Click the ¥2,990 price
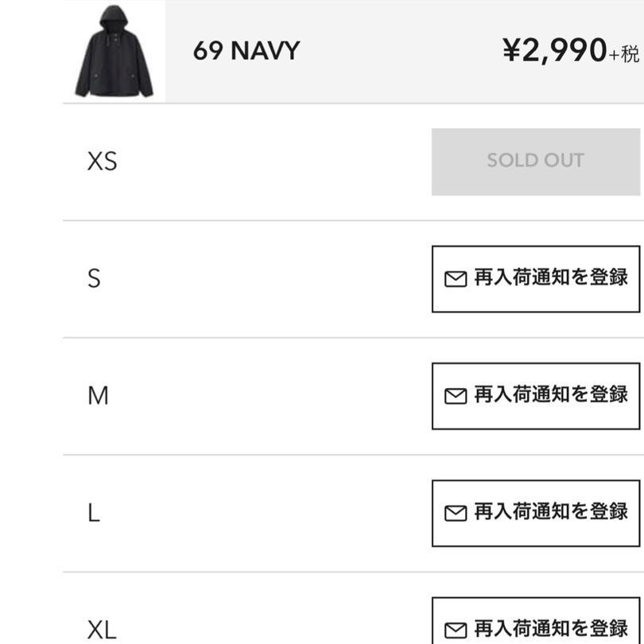The height and width of the screenshot is (644, 644). [554, 51]
